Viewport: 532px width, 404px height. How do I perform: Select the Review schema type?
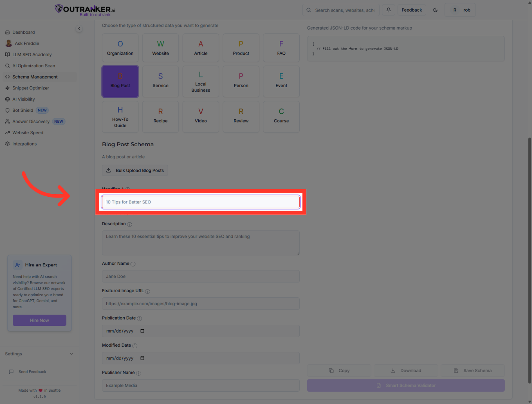241,117
